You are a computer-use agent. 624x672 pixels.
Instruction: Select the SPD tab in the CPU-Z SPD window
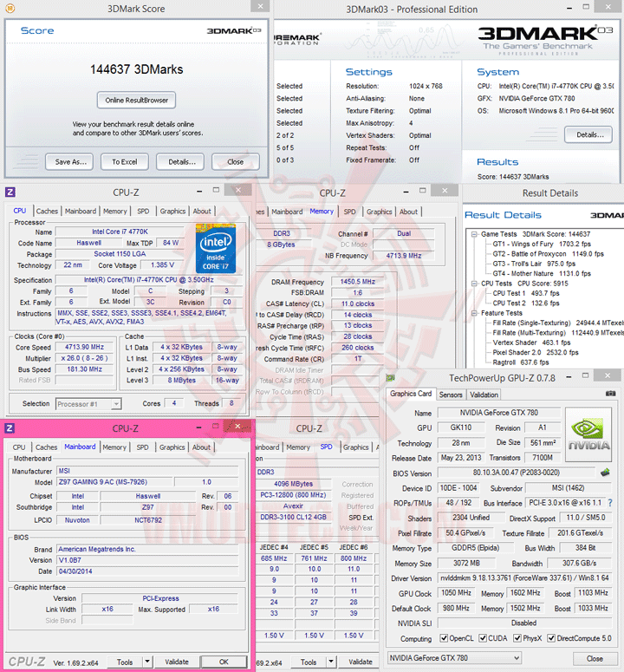coord(327,447)
